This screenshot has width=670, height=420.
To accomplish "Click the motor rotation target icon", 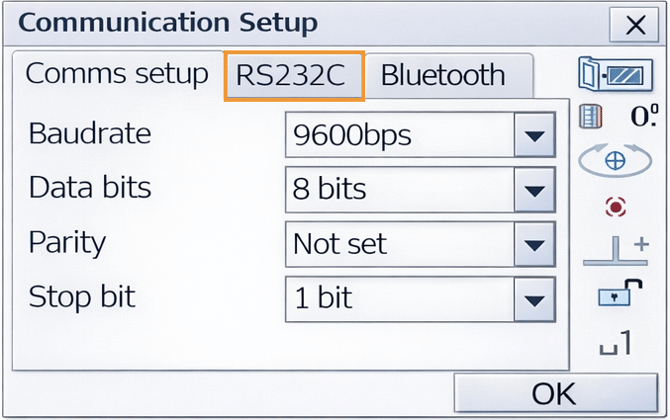I will [615, 159].
